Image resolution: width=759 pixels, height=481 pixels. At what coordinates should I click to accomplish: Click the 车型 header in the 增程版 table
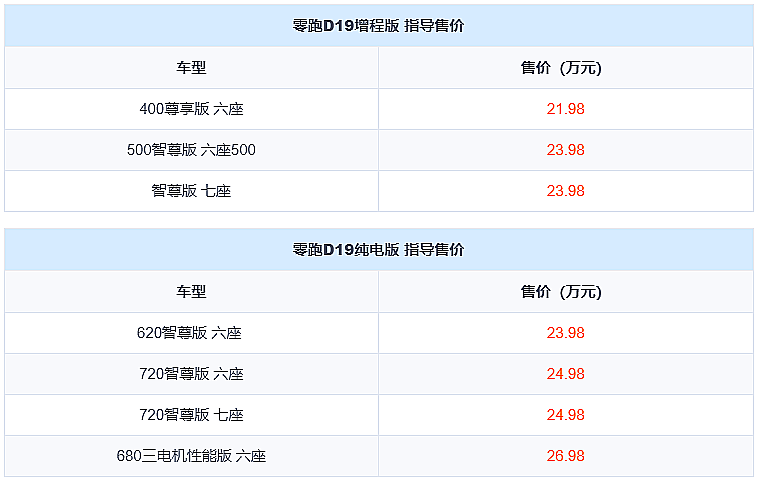[191, 68]
